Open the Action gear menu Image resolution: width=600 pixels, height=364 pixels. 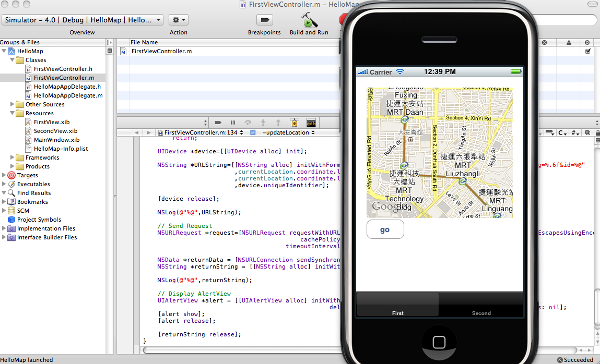[x=179, y=20]
